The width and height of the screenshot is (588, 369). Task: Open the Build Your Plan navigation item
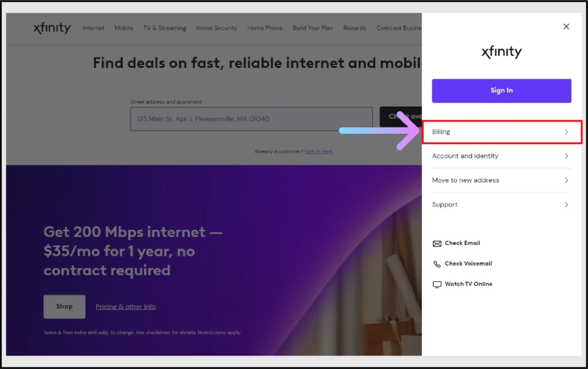[x=313, y=28]
